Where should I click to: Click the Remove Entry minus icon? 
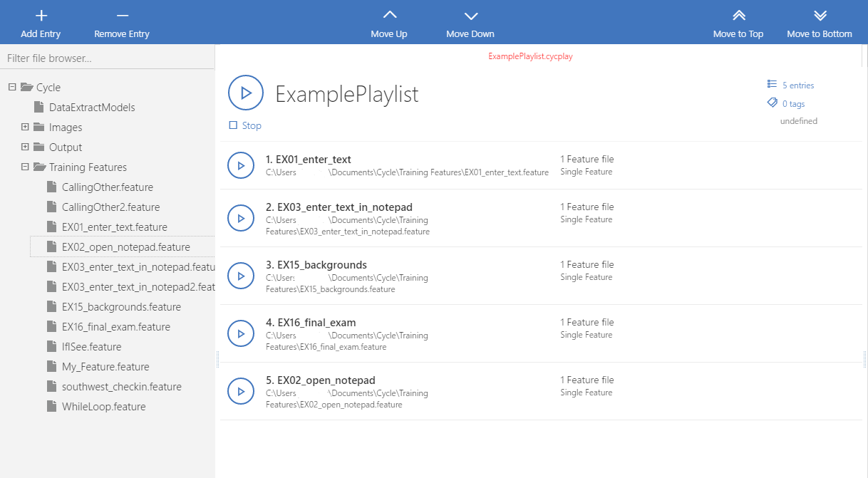[x=121, y=14]
